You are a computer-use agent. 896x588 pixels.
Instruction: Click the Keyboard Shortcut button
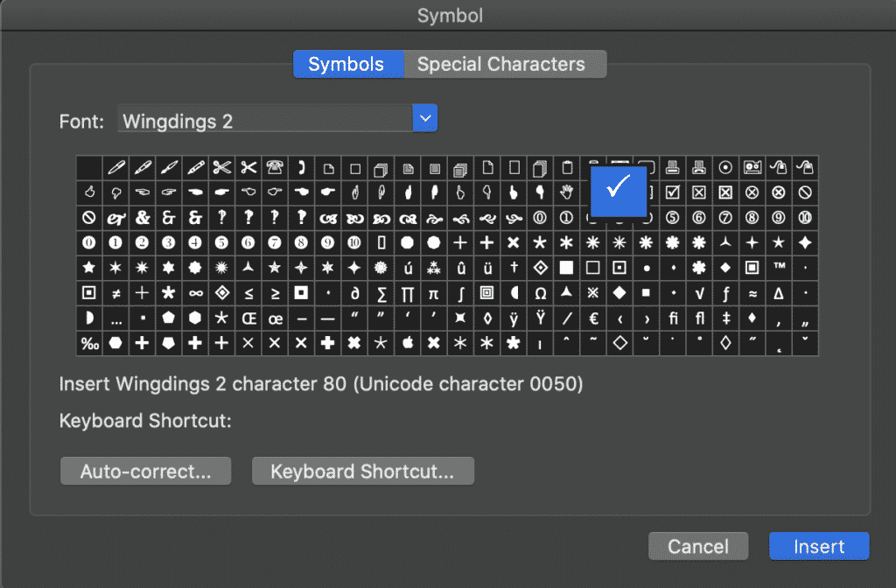coord(363,471)
